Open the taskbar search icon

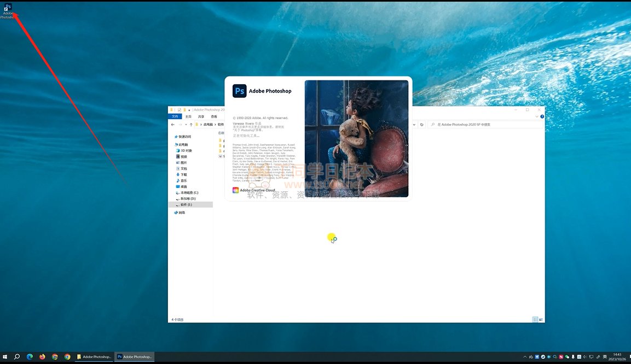click(x=17, y=357)
